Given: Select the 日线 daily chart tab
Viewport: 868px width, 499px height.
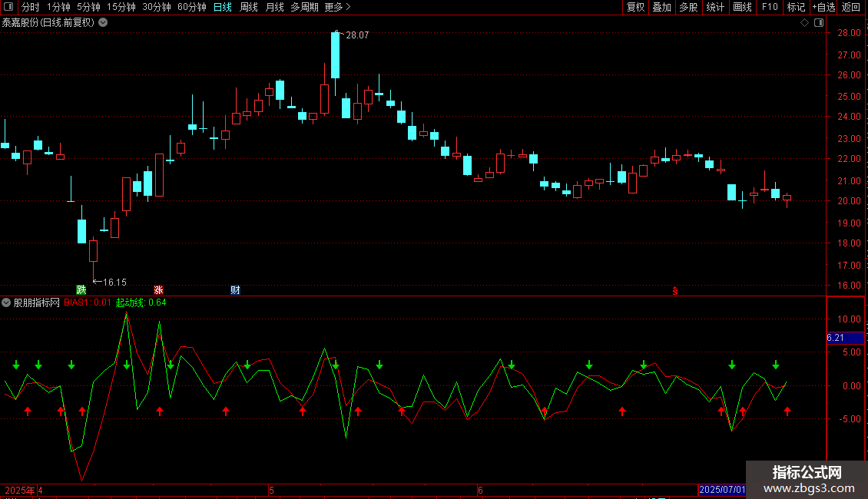Looking at the screenshot, I should [223, 7].
